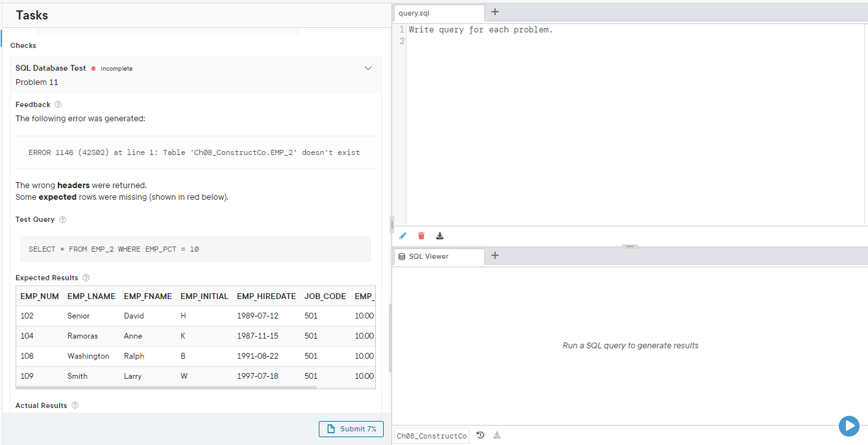
Task: Click the Ch08_ConstructCo database field
Action: click(431, 435)
